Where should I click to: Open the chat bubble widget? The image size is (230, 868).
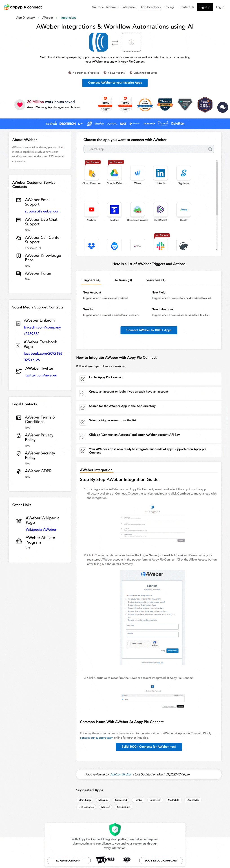pyautogui.click(x=223, y=107)
